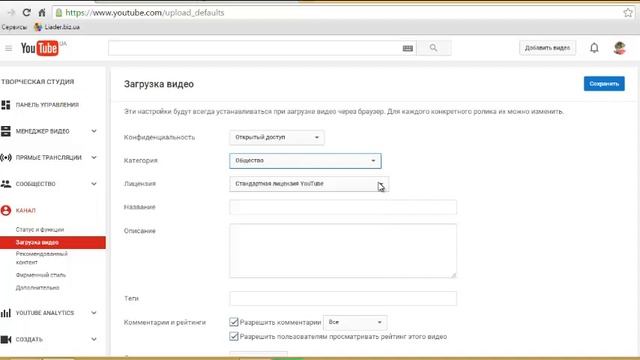Image resolution: width=640 pixels, height=360 pixels.
Task: Open the Статус и функции page
Action: 40,229
